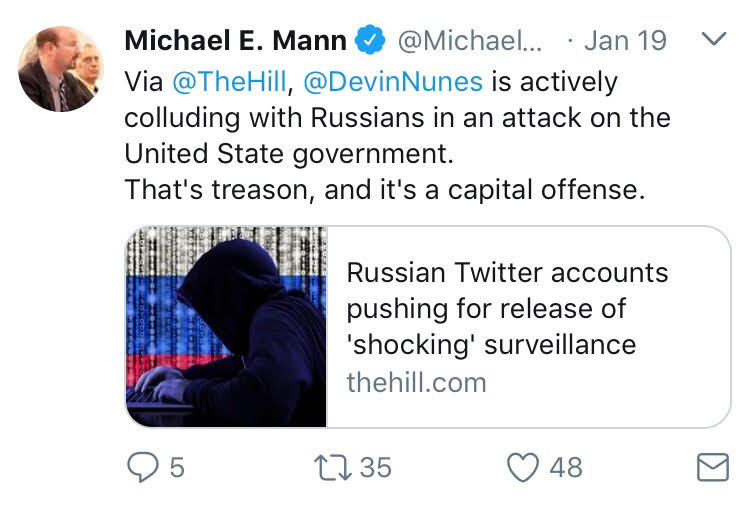Click the 35 retweets count
The height and width of the screenshot is (508, 750).
pos(375,467)
